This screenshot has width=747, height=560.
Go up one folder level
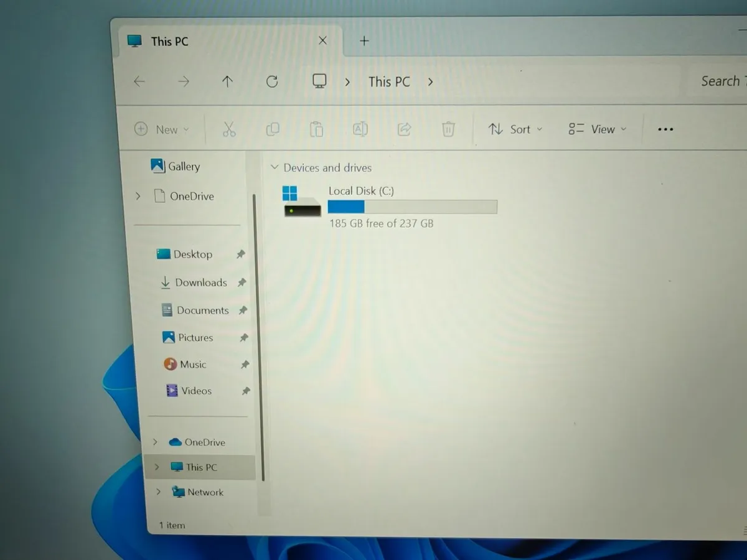click(227, 82)
